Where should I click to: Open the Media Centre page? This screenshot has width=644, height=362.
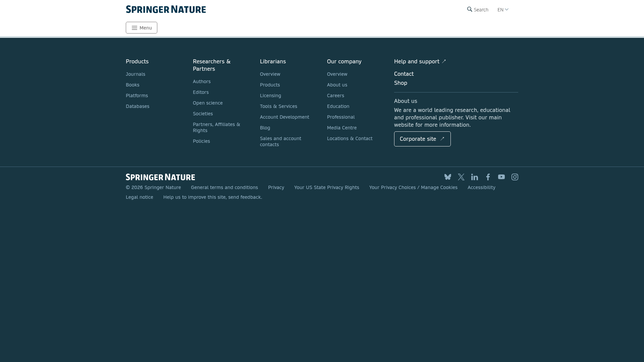click(342, 128)
